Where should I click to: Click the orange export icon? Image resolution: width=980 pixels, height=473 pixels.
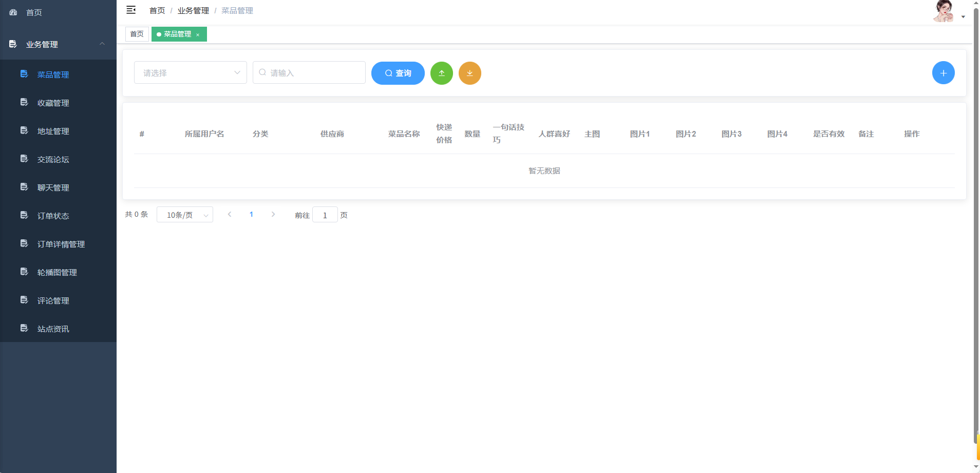[x=469, y=73]
